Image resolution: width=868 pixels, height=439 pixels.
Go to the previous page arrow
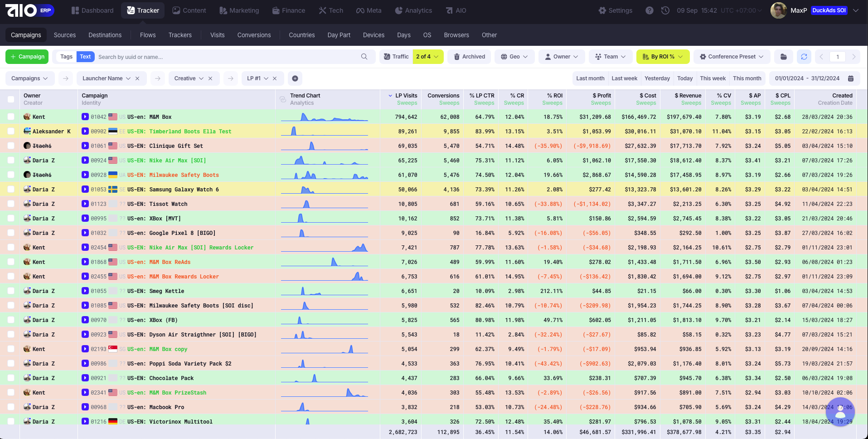pyautogui.click(x=821, y=57)
